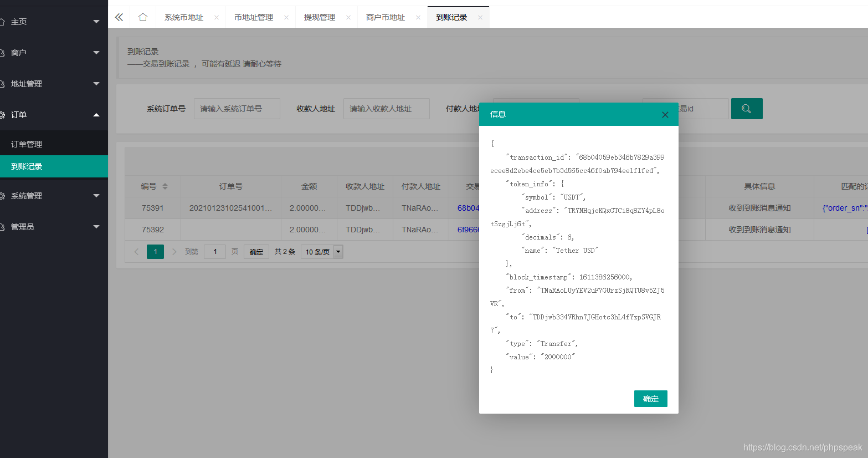This screenshot has width=868, height=458.
Task: Click the 订单号 column header
Action: (231, 186)
